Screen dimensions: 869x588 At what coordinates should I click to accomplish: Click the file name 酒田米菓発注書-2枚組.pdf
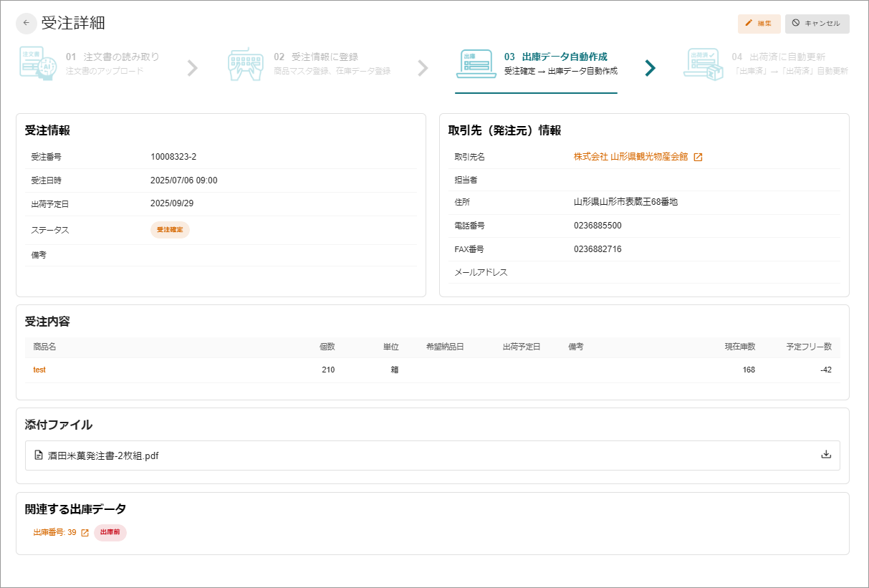pos(103,455)
